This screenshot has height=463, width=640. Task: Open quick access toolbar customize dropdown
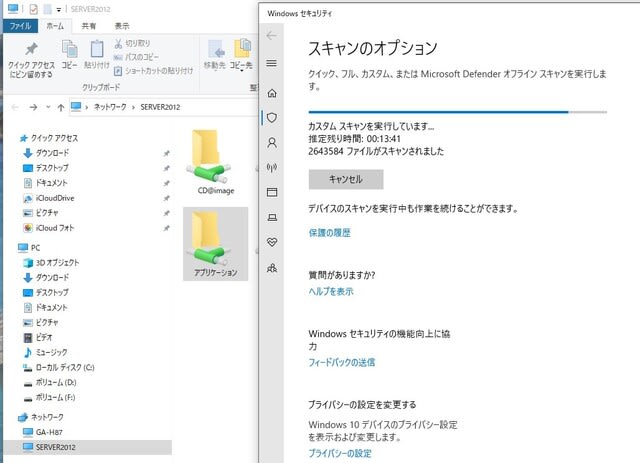click(59, 9)
